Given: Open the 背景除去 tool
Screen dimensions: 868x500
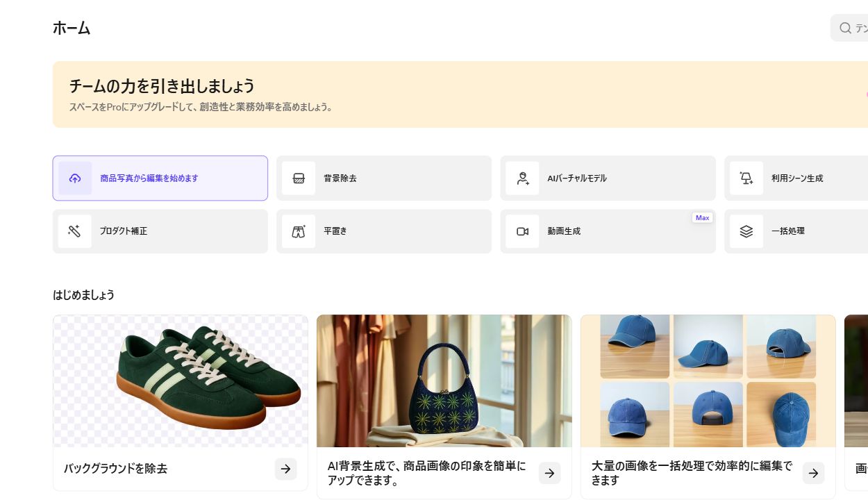Looking at the screenshot, I should click(384, 178).
